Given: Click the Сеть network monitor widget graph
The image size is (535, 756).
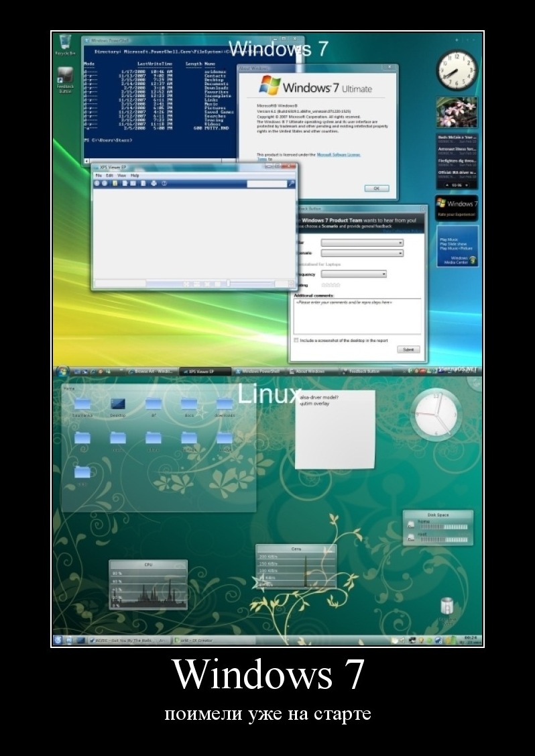Looking at the screenshot, I should coord(296,570).
